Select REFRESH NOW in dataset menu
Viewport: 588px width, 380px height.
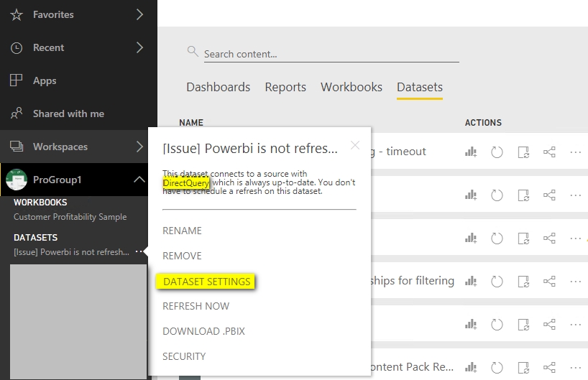[196, 306]
